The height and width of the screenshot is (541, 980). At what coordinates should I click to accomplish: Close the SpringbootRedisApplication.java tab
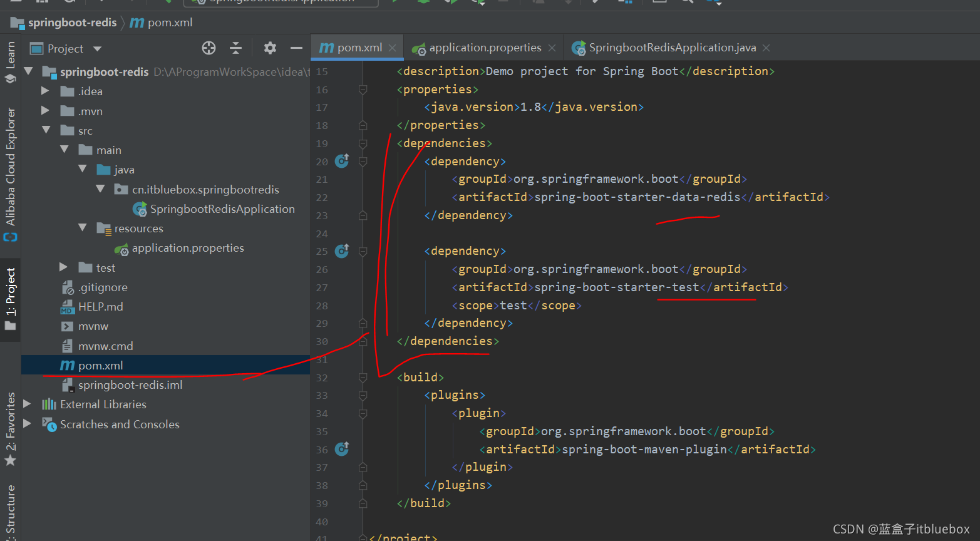tap(766, 48)
